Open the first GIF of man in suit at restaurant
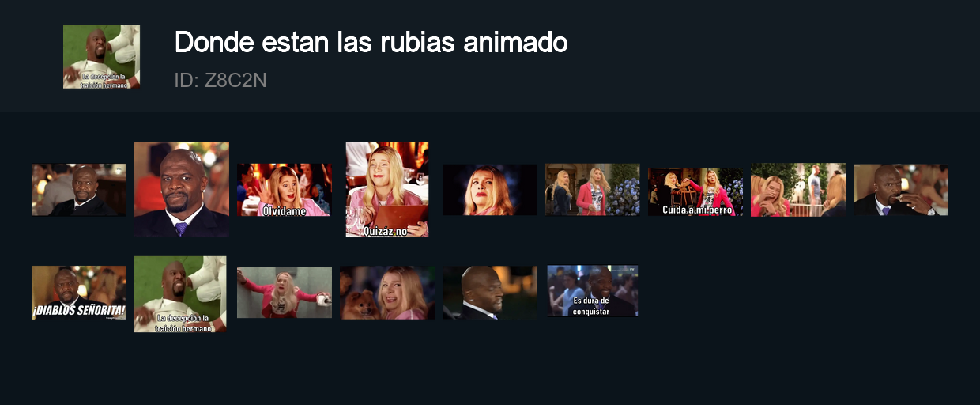 [79, 190]
